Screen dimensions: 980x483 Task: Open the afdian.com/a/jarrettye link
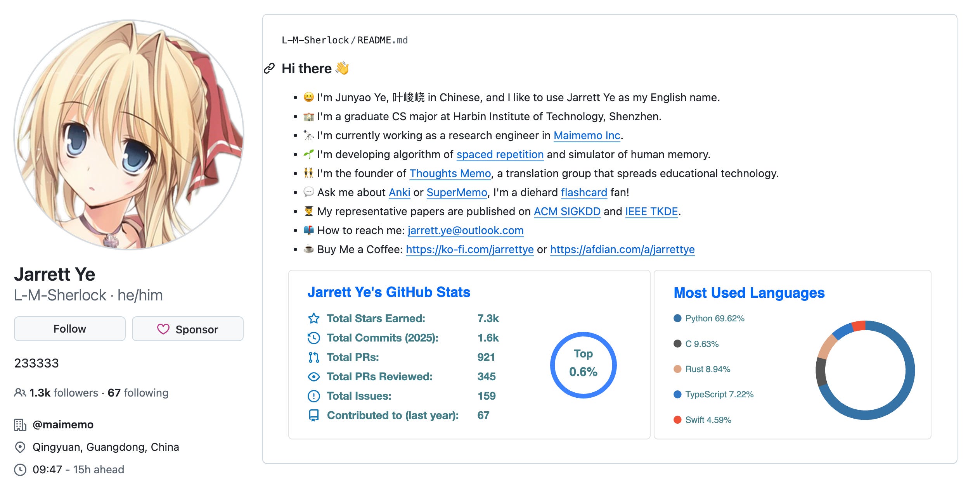click(622, 249)
